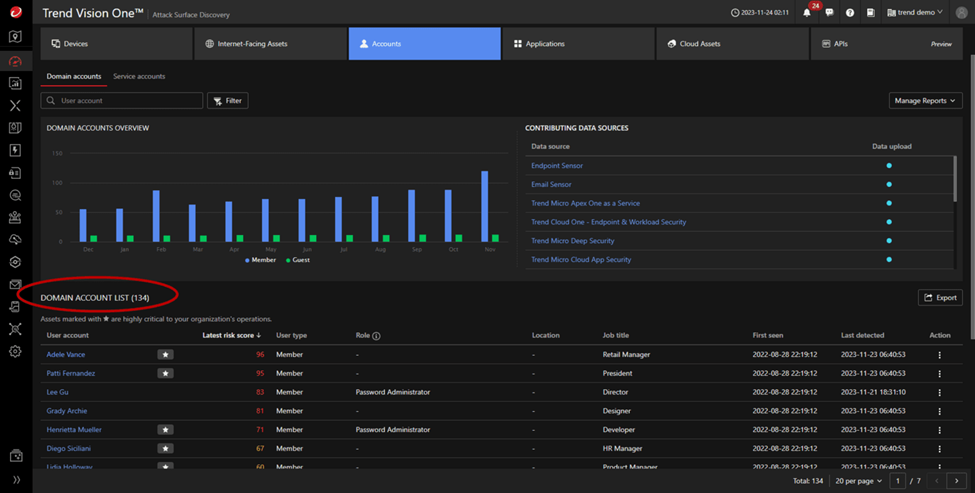Viewport: 975px width, 493px height.
Task: Select the Accounts tab
Action: click(425, 44)
